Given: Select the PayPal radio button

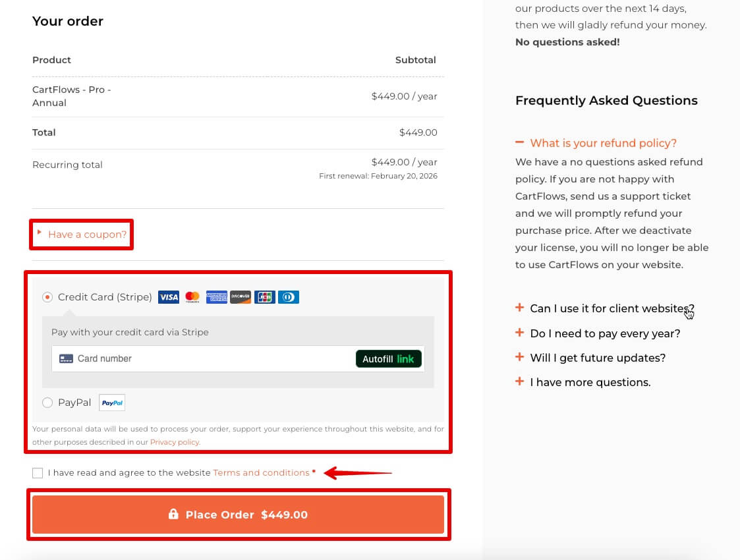Looking at the screenshot, I should point(47,403).
